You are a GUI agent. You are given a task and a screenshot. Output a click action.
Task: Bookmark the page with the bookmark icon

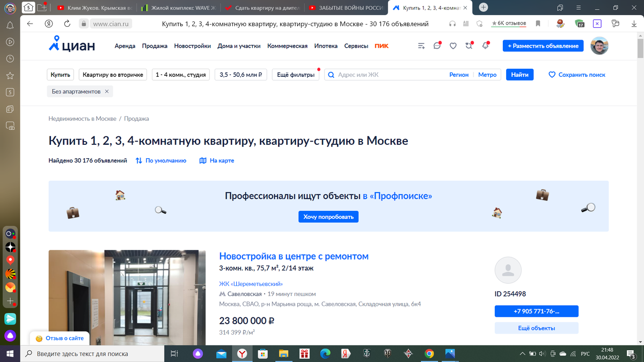[x=538, y=24]
